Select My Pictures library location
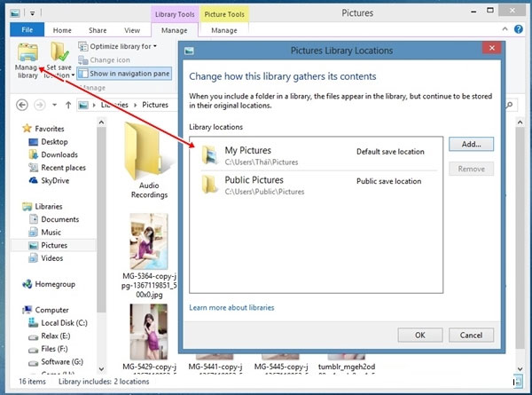The width and height of the screenshot is (532, 395). click(x=319, y=155)
